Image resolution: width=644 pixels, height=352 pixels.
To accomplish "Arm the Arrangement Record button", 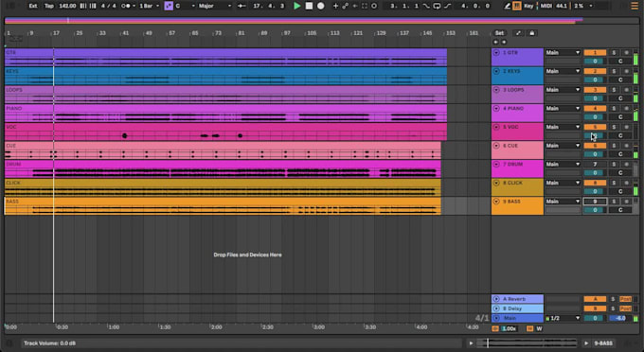I will pos(321,6).
